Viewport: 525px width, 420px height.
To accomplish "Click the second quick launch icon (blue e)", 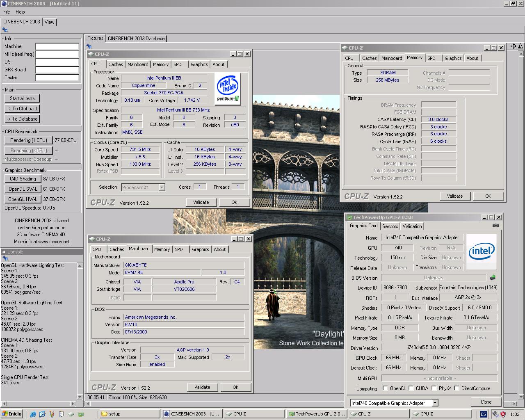I will click(x=42, y=414).
